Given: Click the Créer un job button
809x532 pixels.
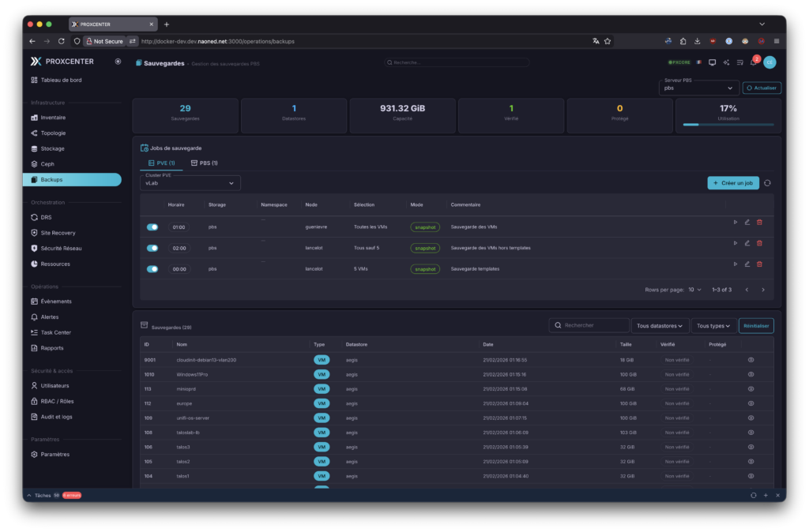Looking at the screenshot, I should pyautogui.click(x=733, y=183).
